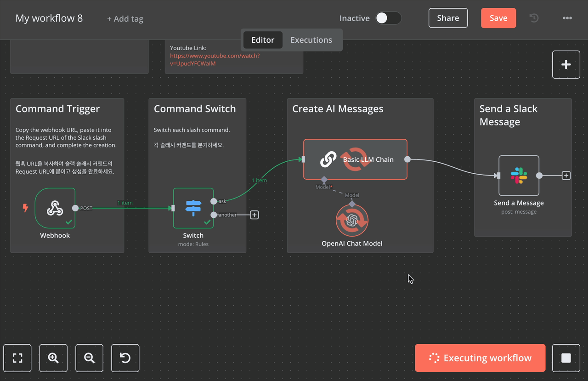
Task: Switch to the Executions tab
Action: [311, 40]
